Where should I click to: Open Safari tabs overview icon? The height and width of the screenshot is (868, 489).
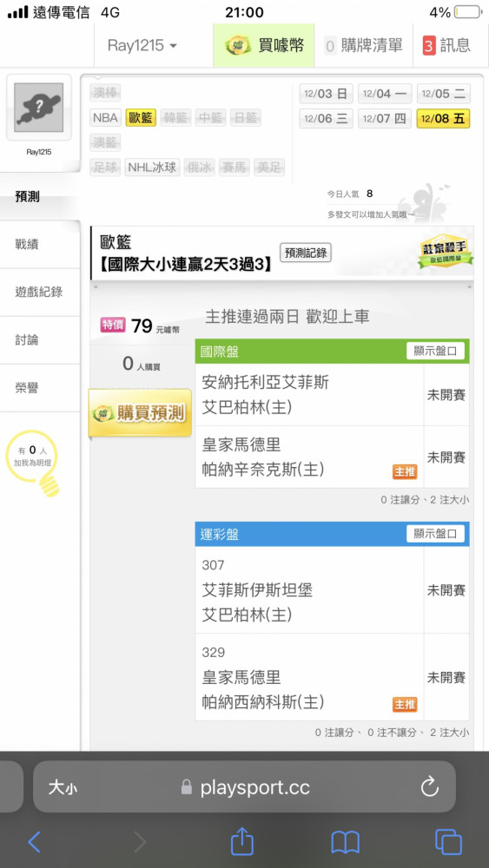pyautogui.click(x=448, y=842)
